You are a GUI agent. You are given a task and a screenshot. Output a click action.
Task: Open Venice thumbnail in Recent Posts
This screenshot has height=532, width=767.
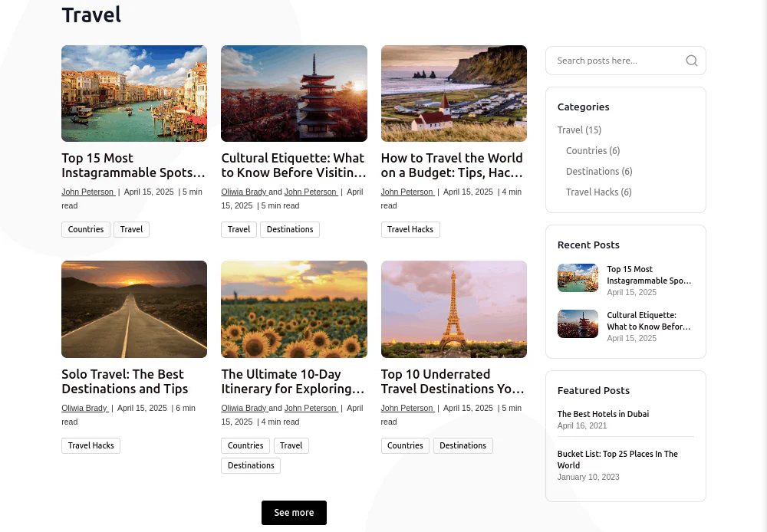coord(578,277)
